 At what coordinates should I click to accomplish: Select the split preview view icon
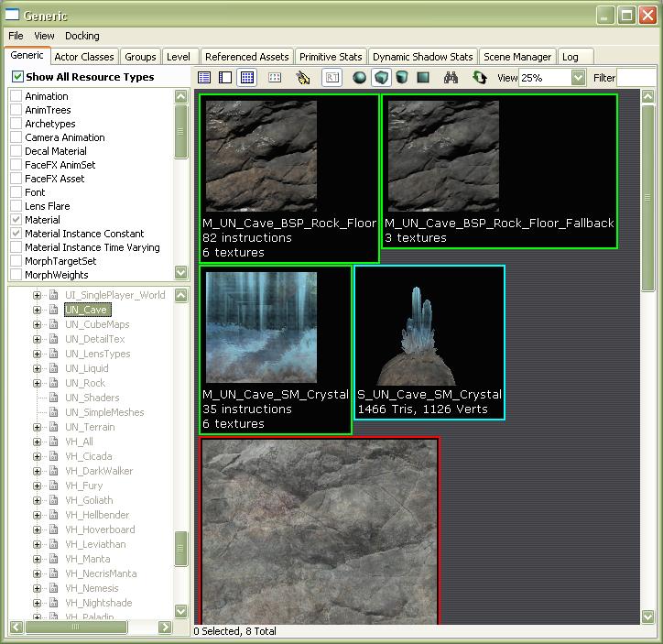click(x=224, y=78)
